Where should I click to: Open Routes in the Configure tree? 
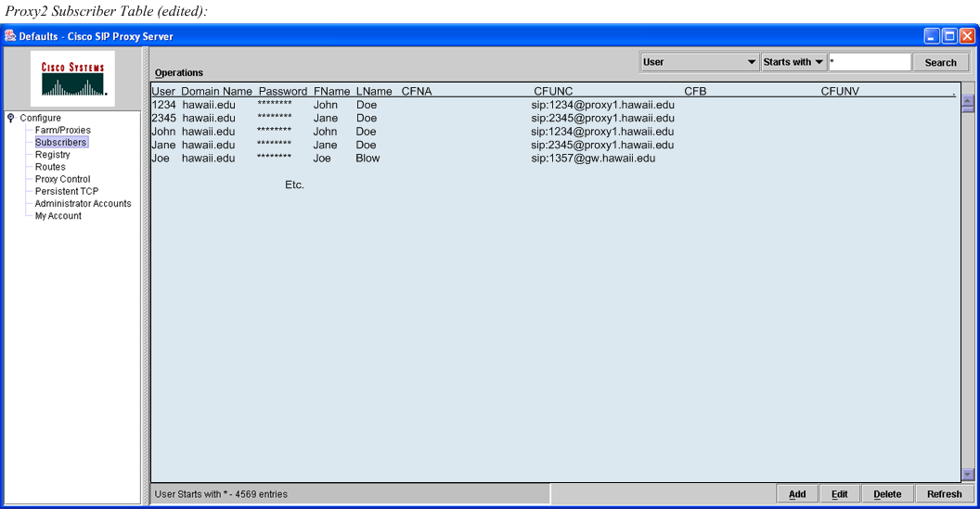pos(50,167)
